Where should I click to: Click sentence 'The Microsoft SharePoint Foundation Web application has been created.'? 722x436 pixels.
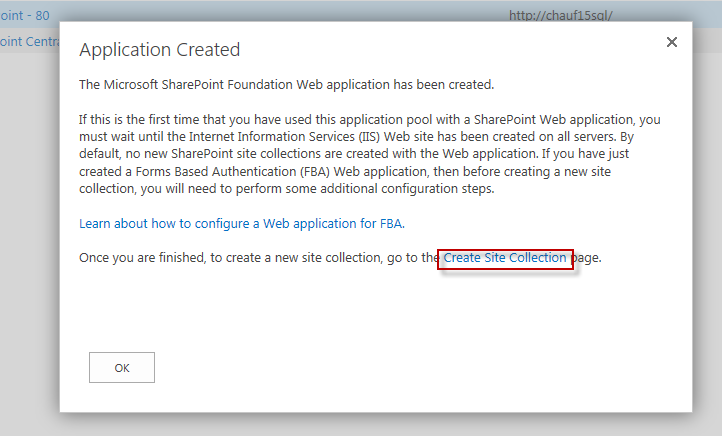tap(286, 85)
